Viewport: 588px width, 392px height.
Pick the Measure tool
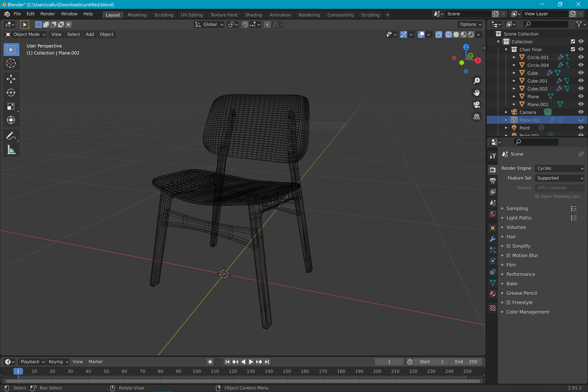click(11, 150)
